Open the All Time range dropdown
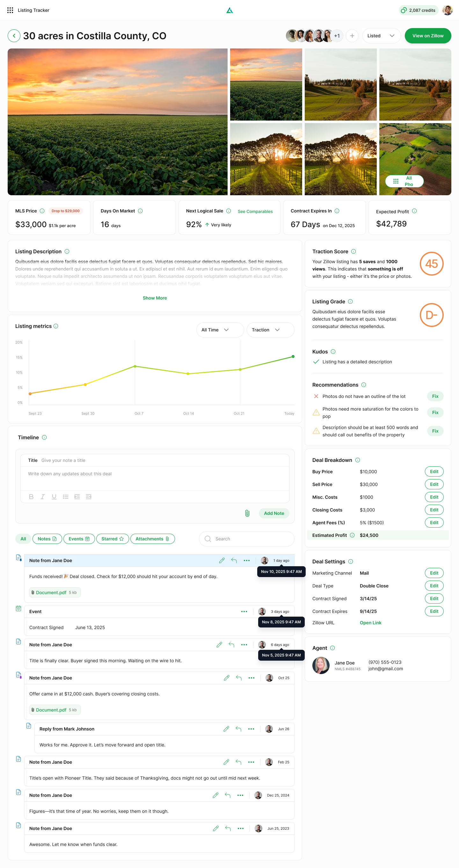This screenshot has height=868, width=459. (220, 330)
